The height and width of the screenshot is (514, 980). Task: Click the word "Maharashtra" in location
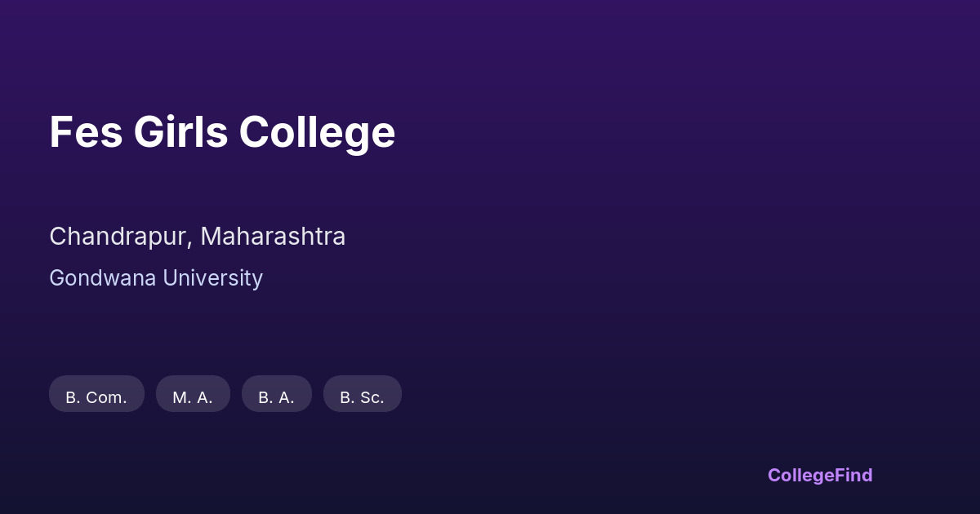(273, 237)
